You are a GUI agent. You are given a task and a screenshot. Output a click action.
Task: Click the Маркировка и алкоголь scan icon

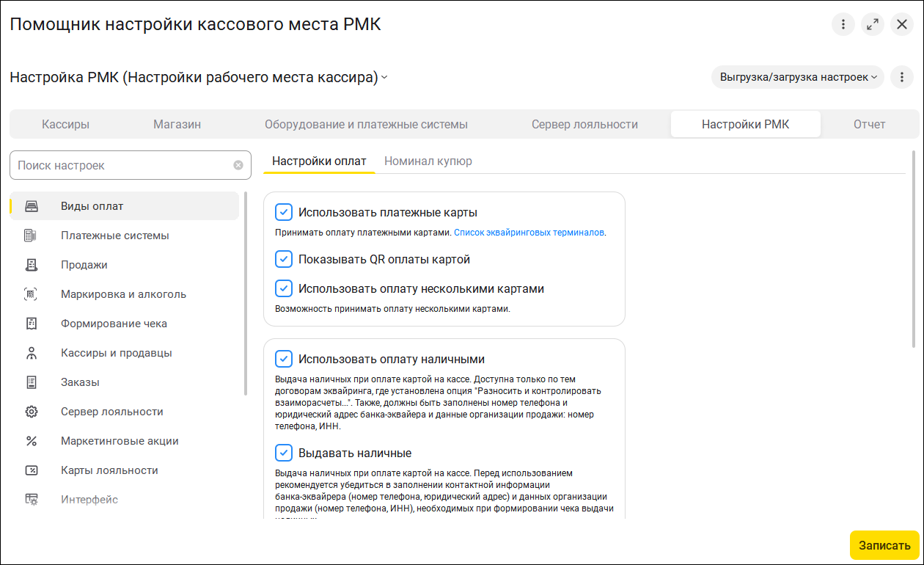[x=31, y=294]
